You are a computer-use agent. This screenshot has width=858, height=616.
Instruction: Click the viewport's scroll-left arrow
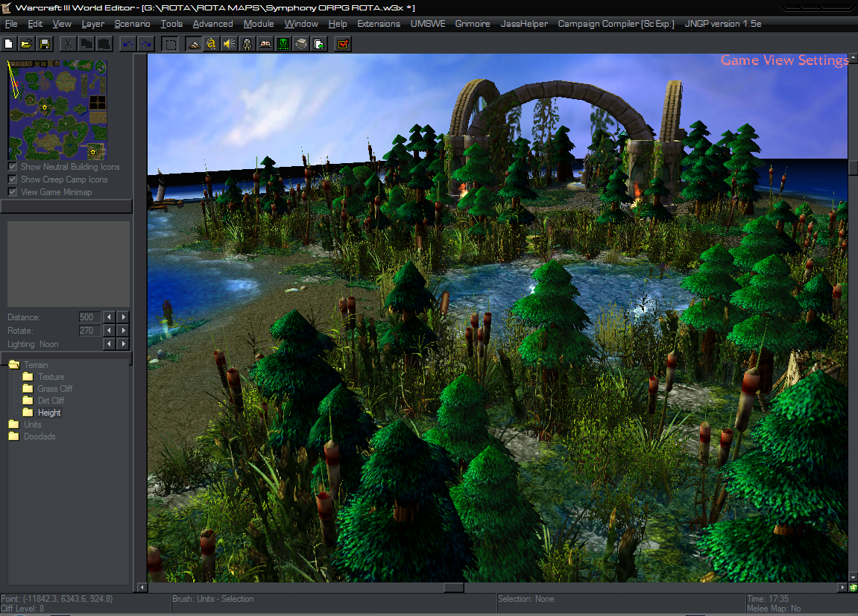coord(142,588)
